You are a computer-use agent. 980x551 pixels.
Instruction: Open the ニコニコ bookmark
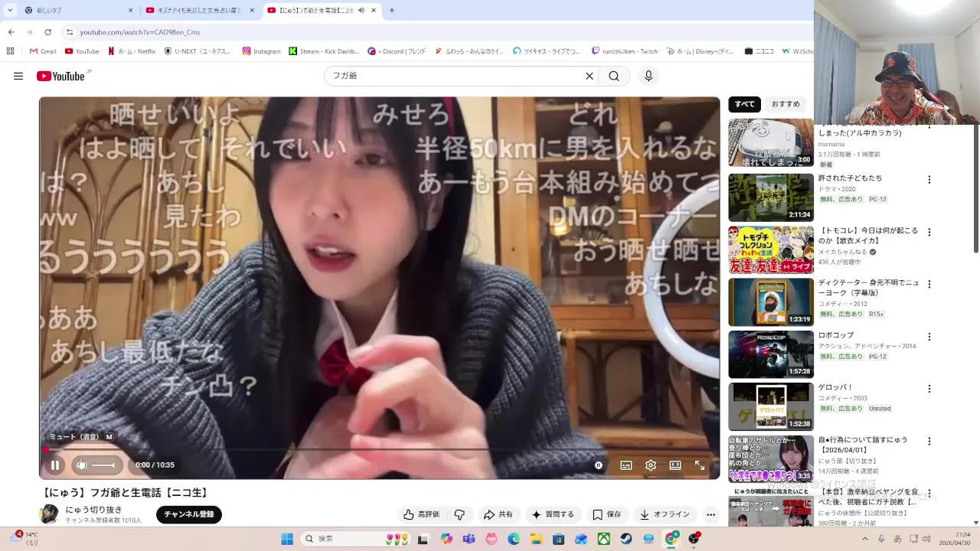tap(759, 51)
